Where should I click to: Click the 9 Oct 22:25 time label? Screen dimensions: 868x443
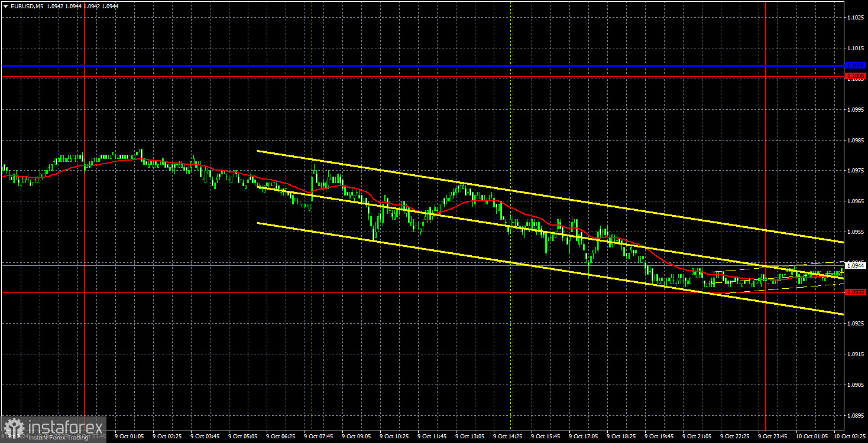point(735,437)
